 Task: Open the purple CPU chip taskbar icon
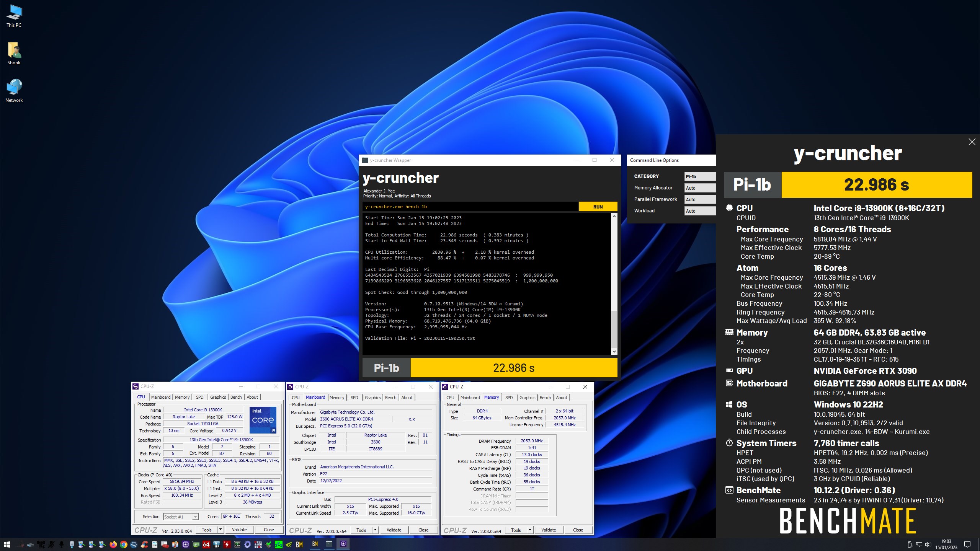click(x=185, y=544)
